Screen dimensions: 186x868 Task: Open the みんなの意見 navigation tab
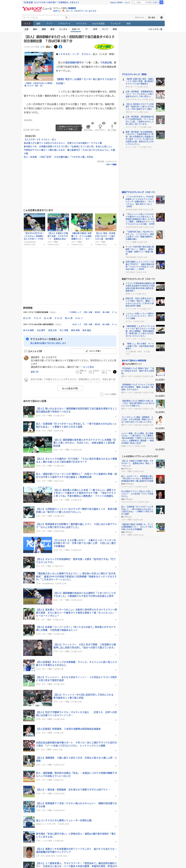coord(98,24)
